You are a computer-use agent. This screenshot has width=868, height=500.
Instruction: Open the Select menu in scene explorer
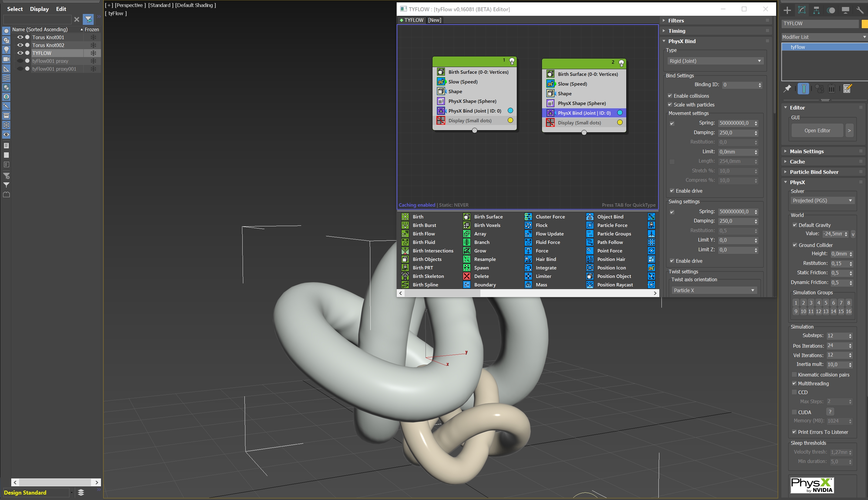coord(15,9)
